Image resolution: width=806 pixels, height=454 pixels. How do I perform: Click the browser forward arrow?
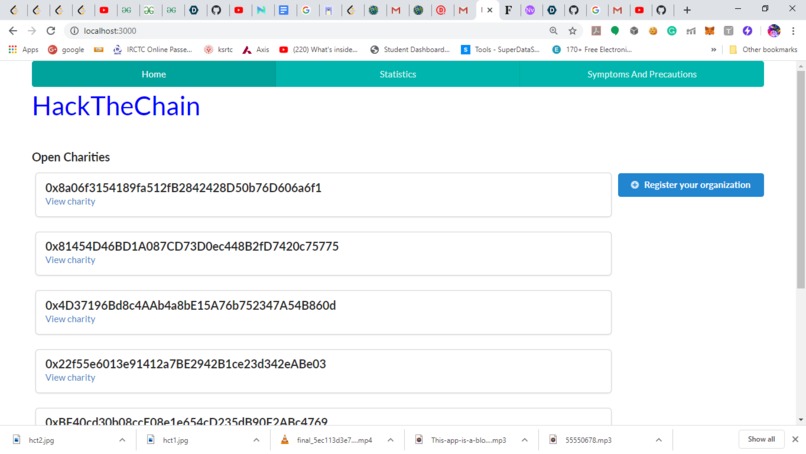click(x=32, y=31)
